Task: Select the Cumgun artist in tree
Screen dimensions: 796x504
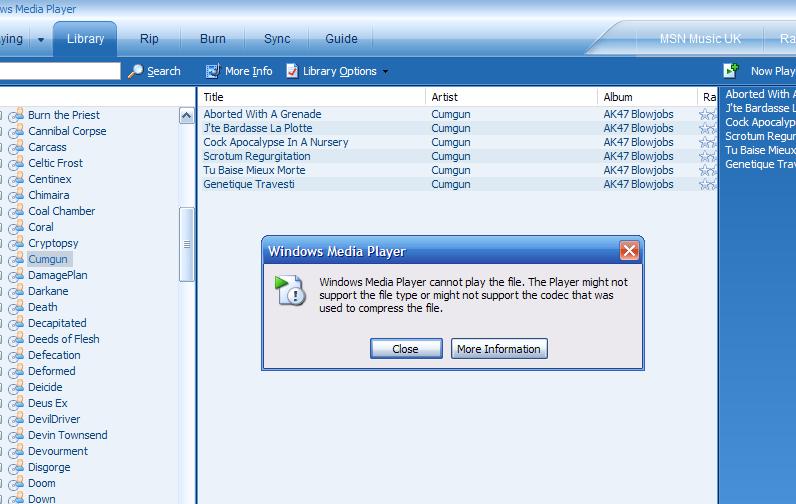Action: pos(48,259)
